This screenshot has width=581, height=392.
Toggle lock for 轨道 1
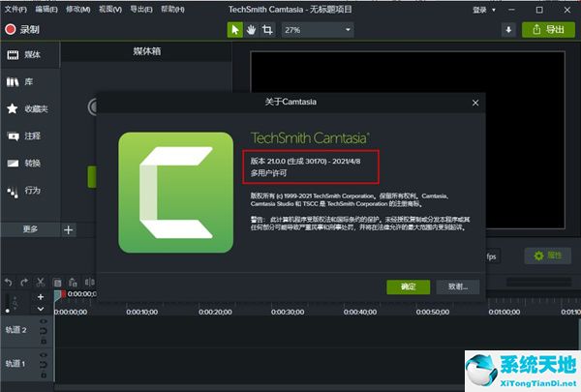point(44,376)
